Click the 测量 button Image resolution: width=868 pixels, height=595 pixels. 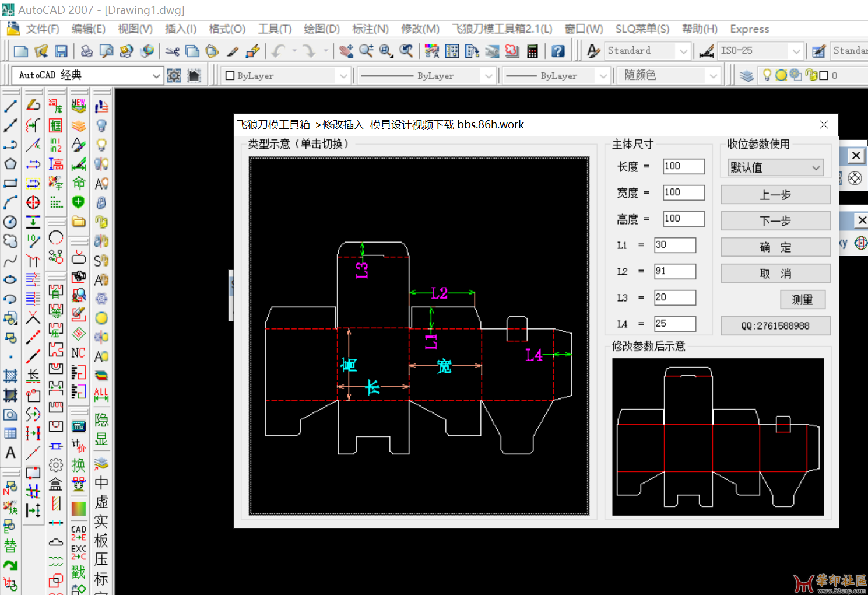pos(803,300)
